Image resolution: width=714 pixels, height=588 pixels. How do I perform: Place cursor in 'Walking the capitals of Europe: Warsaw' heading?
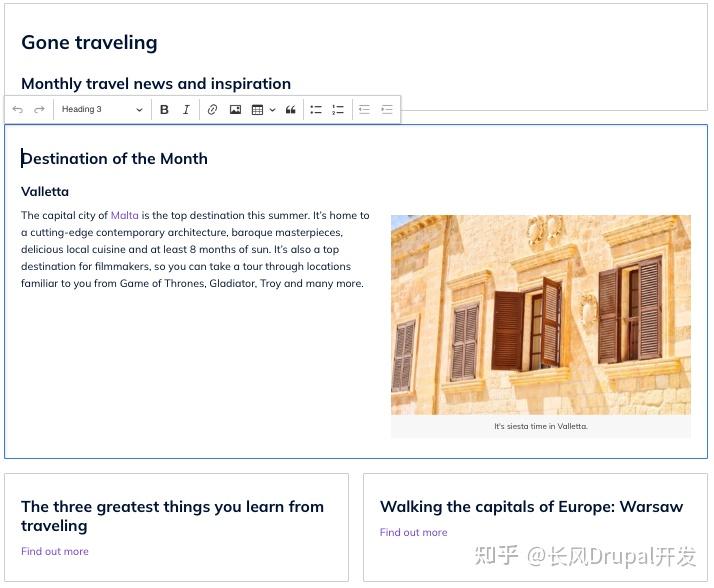point(531,506)
